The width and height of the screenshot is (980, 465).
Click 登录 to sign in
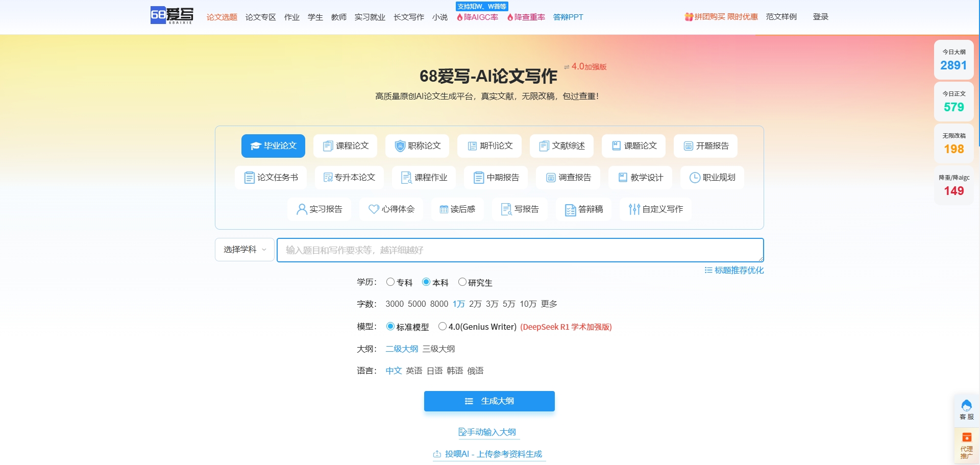tap(820, 17)
